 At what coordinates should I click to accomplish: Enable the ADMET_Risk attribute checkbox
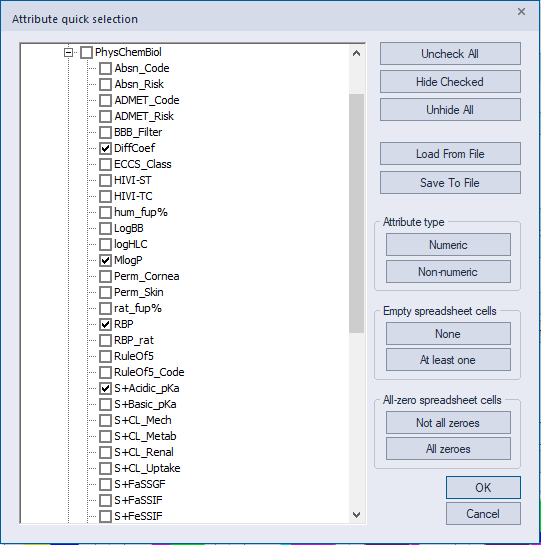click(x=105, y=116)
